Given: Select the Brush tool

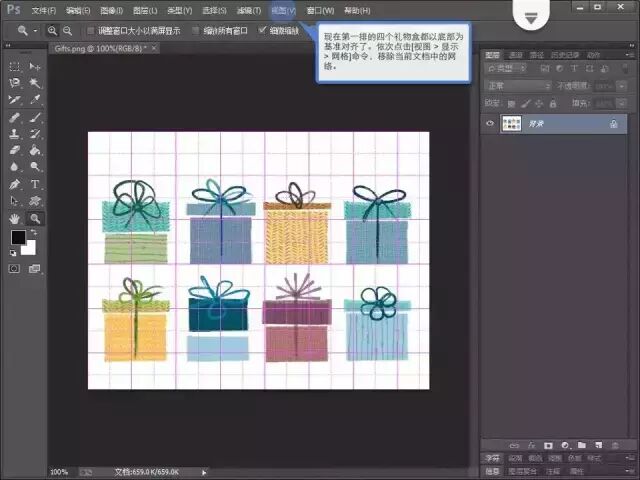Looking at the screenshot, I should click(35, 118).
